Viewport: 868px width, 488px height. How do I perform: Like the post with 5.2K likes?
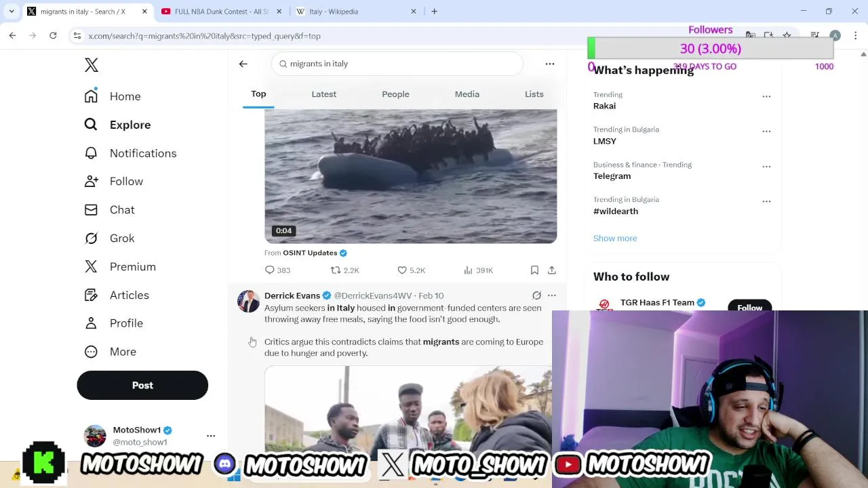411,270
